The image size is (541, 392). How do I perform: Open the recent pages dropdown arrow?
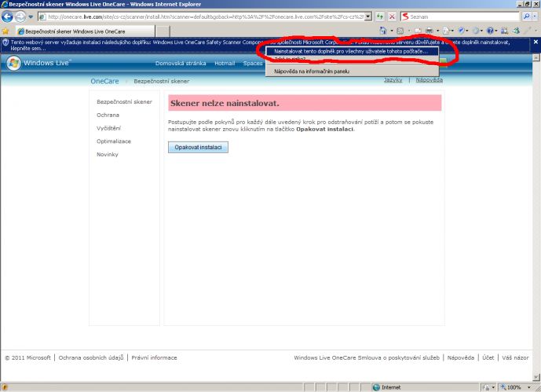31,16
